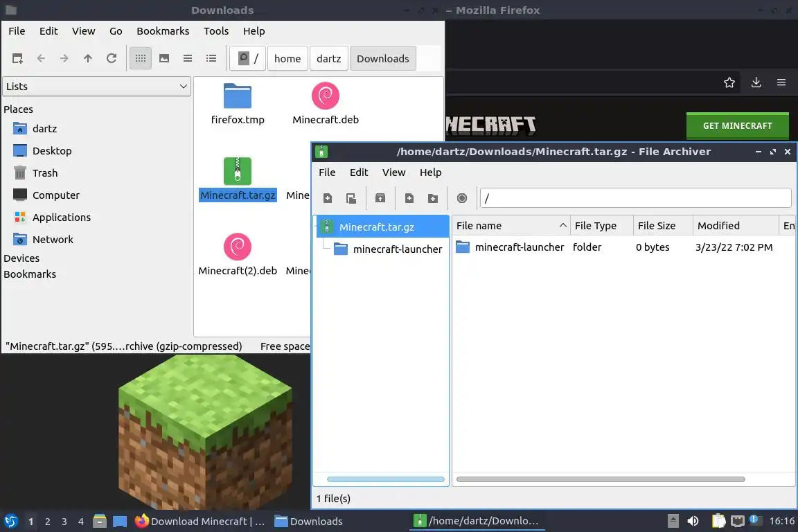
Task: Switch file manager to icon view
Action: click(141, 58)
